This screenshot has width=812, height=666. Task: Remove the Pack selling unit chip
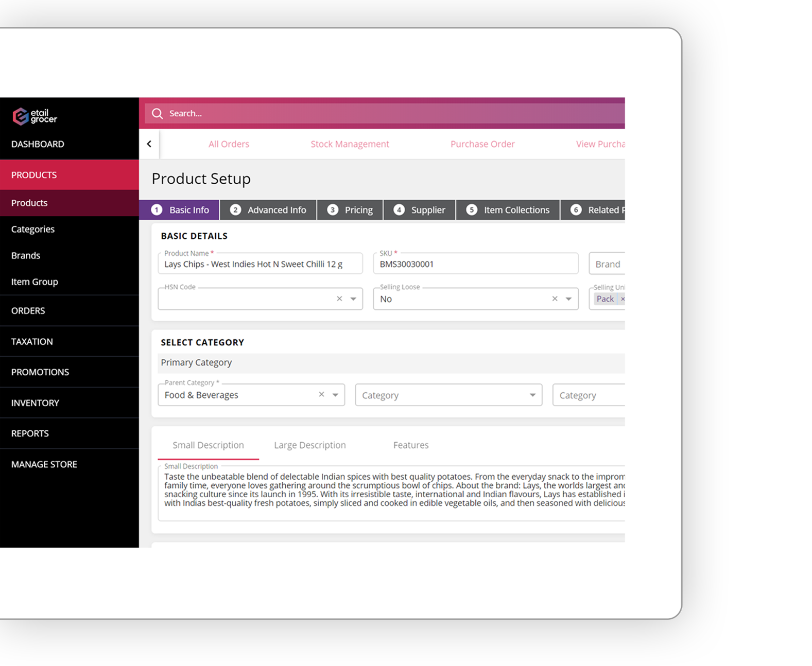(x=623, y=299)
